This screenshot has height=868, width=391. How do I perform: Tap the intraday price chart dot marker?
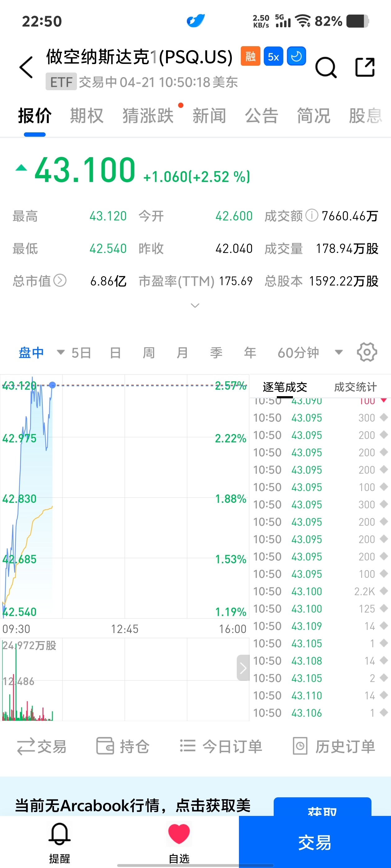point(52,385)
